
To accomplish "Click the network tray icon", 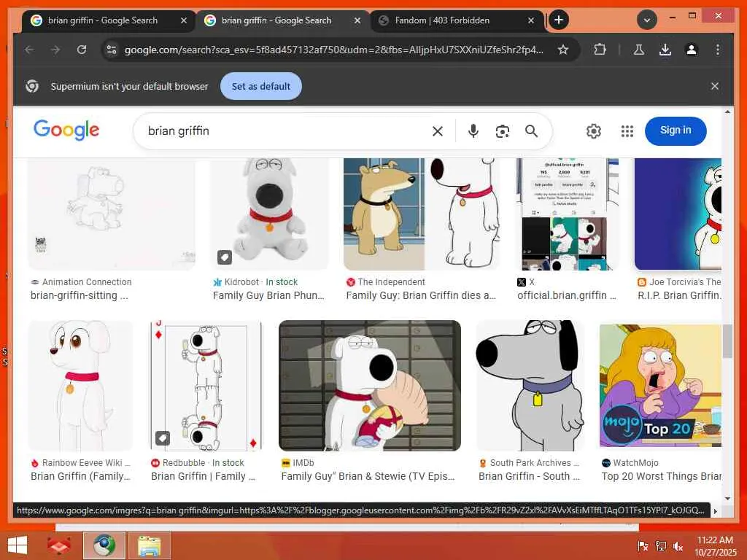I will pyautogui.click(x=660, y=546).
